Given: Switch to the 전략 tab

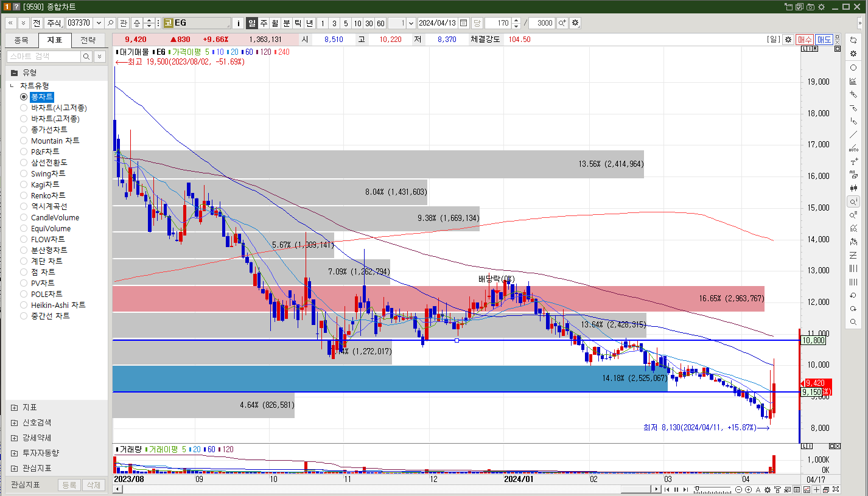Looking at the screenshot, I should click(88, 40).
